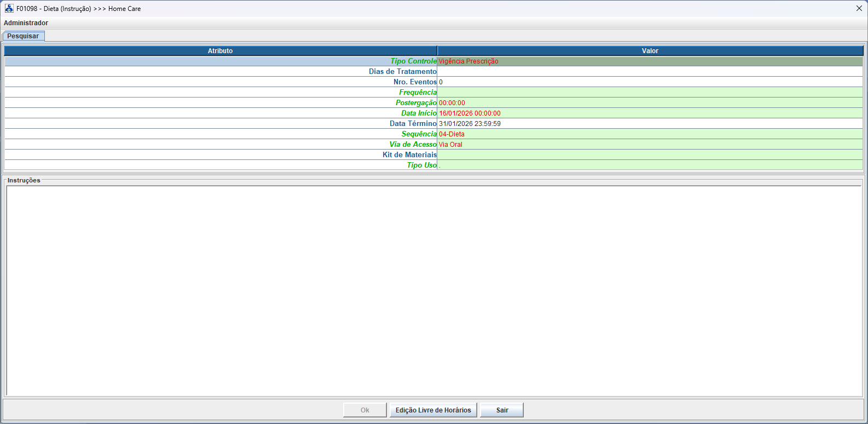The height and width of the screenshot is (424, 868).
Task: Close the Dieta (Instrução) window
Action: [859, 8]
